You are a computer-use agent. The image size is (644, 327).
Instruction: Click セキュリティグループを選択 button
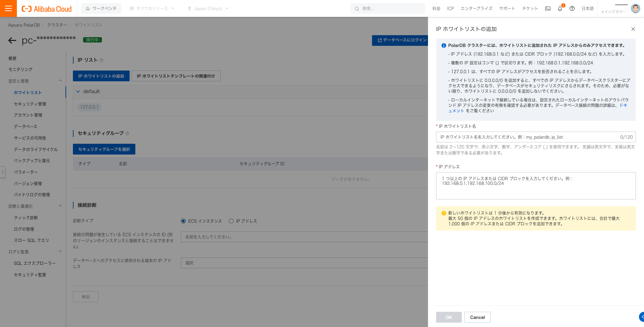tap(104, 149)
